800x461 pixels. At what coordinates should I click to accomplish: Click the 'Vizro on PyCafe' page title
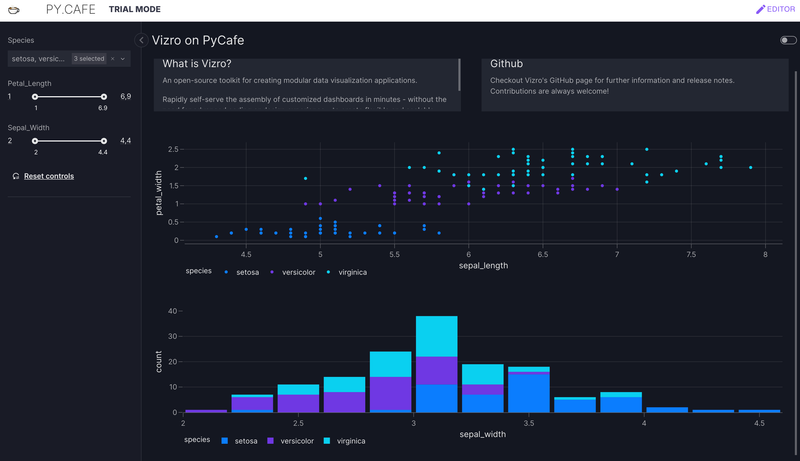(x=198, y=40)
